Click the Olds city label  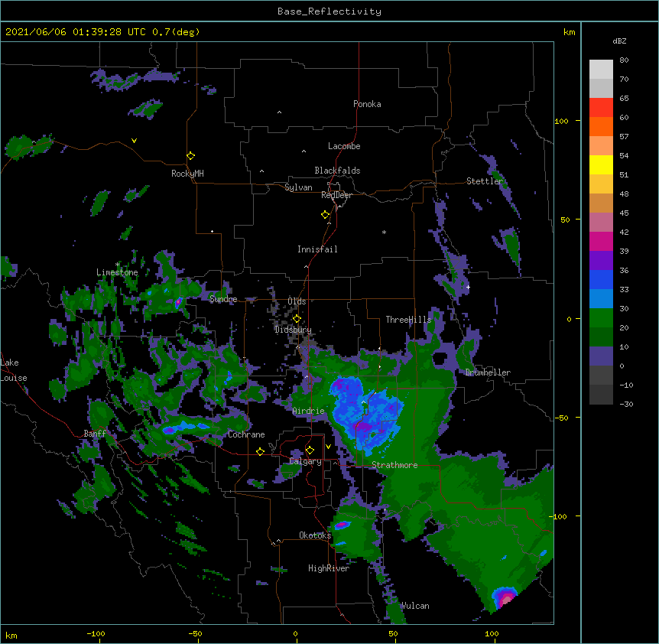297,301
